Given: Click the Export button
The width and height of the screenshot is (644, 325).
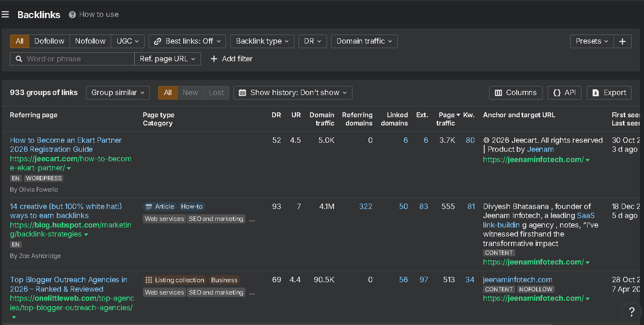Looking at the screenshot, I should (x=609, y=93).
